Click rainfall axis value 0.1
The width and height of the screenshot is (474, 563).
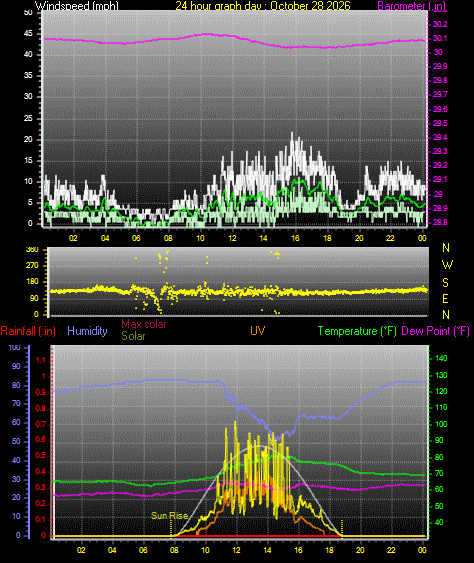point(41,520)
